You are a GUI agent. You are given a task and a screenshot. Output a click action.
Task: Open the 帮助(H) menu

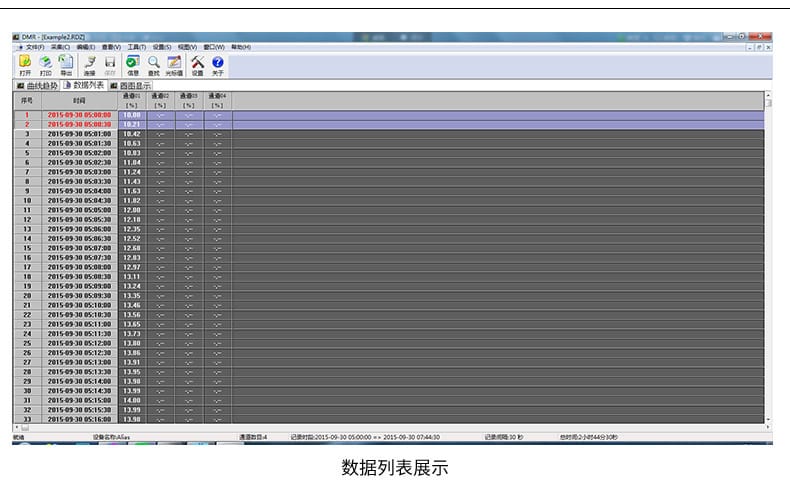(241, 47)
